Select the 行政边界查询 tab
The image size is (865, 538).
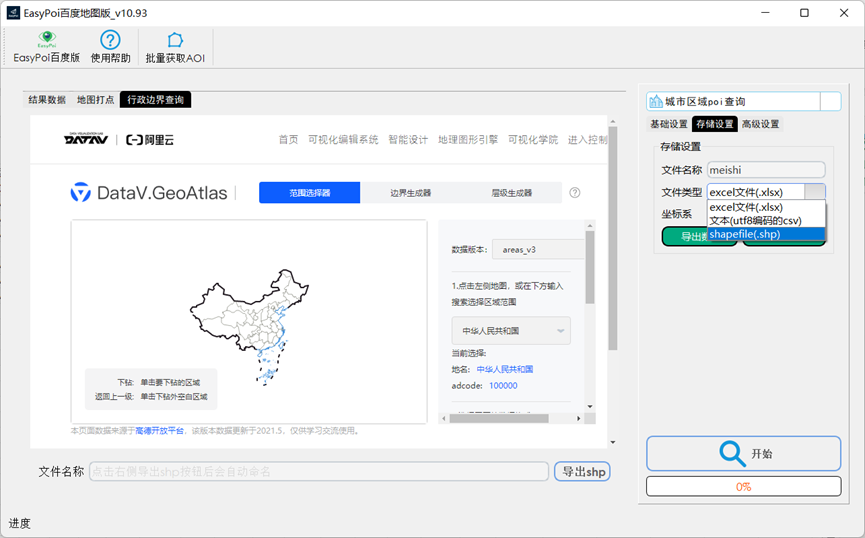[156, 100]
